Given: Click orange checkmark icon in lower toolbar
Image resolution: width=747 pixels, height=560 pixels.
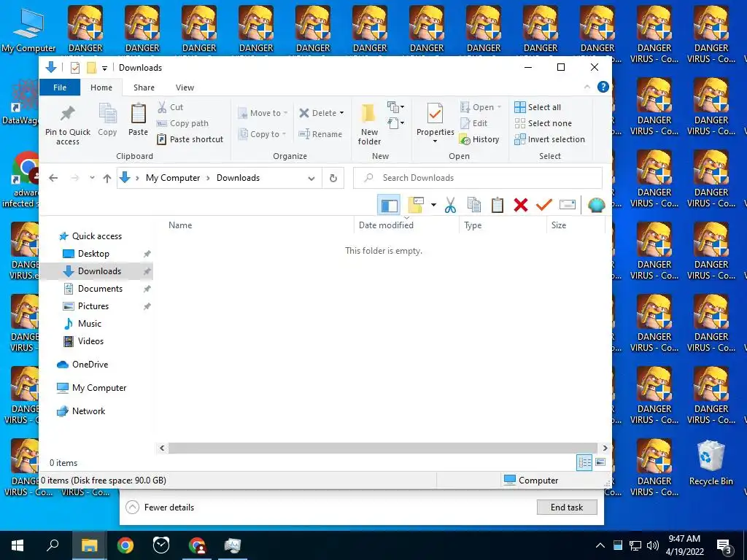Looking at the screenshot, I should (544, 205).
